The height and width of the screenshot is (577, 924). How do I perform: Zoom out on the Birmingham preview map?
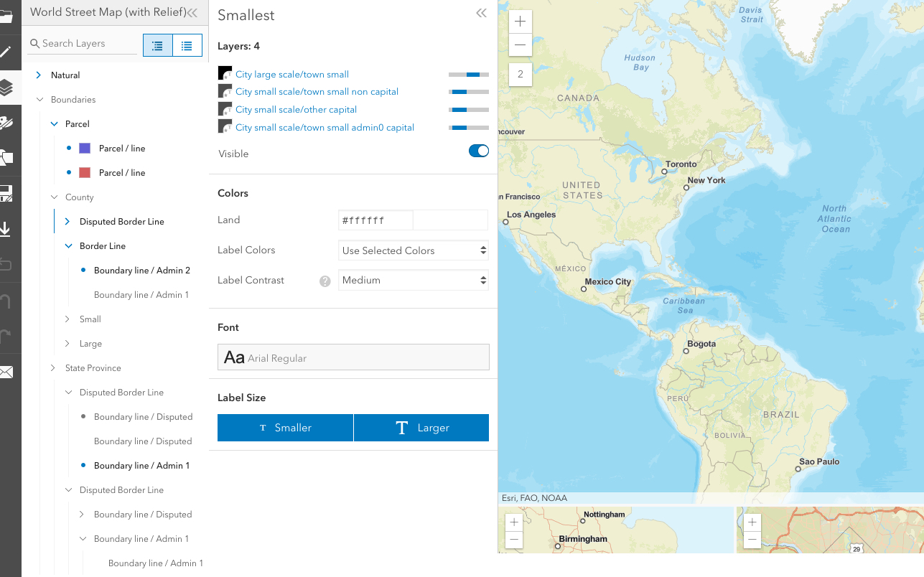coord(514,540)
